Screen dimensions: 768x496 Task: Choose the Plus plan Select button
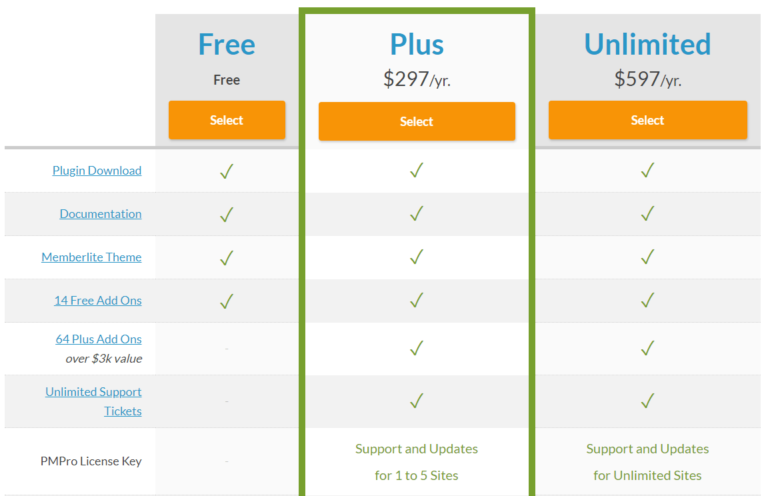pyautogui.click(x=416, y=121)
